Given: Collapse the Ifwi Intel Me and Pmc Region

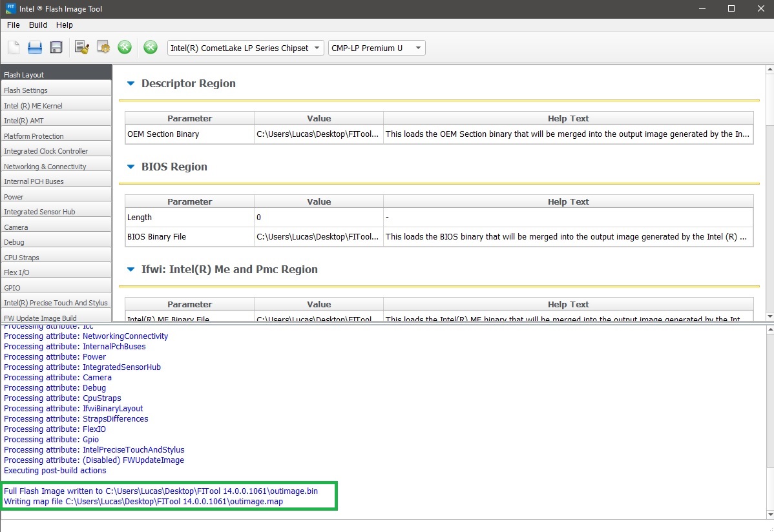Looking at the screenshot, I should coord(131,269).
